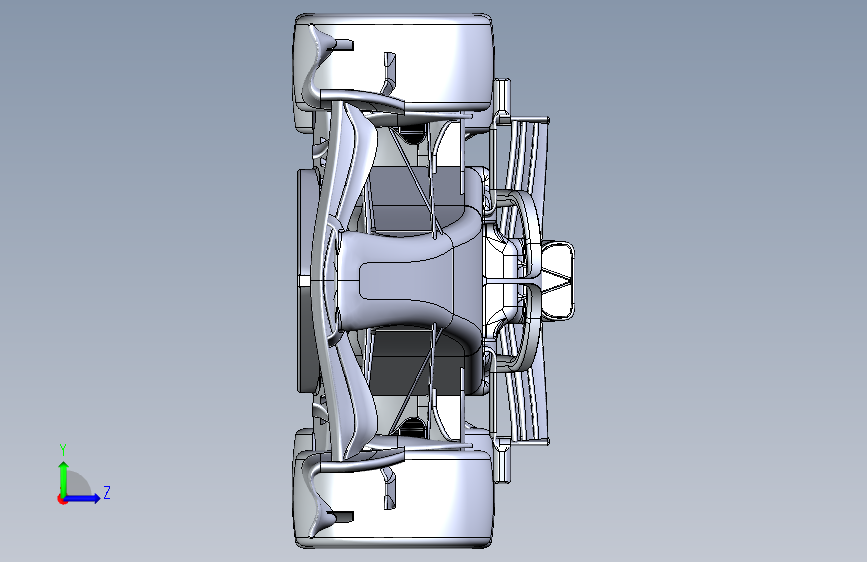Click the red X axis origin dot on the triad
This screenshot has width=867, height=562.
click(62, 499)
